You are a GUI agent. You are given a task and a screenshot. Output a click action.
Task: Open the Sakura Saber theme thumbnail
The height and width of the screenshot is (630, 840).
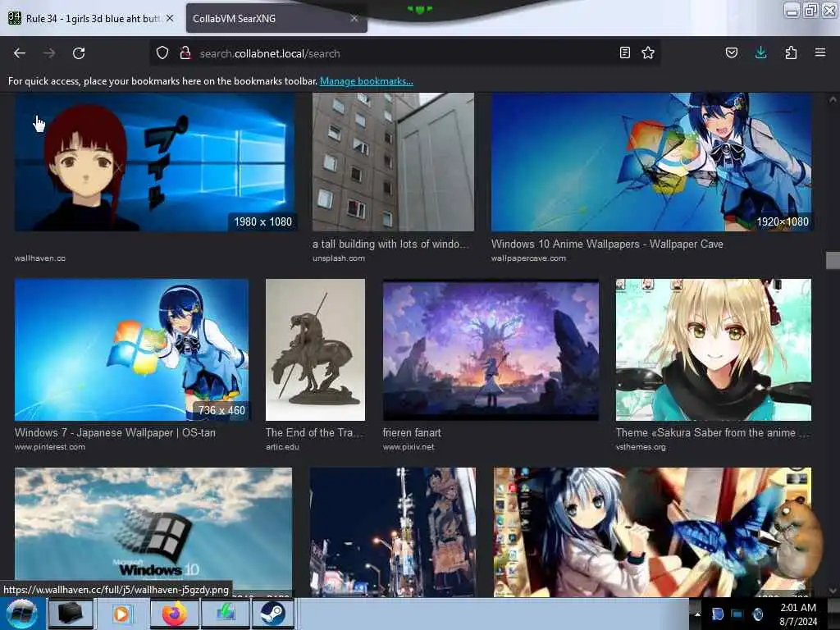tap(714, 349)
